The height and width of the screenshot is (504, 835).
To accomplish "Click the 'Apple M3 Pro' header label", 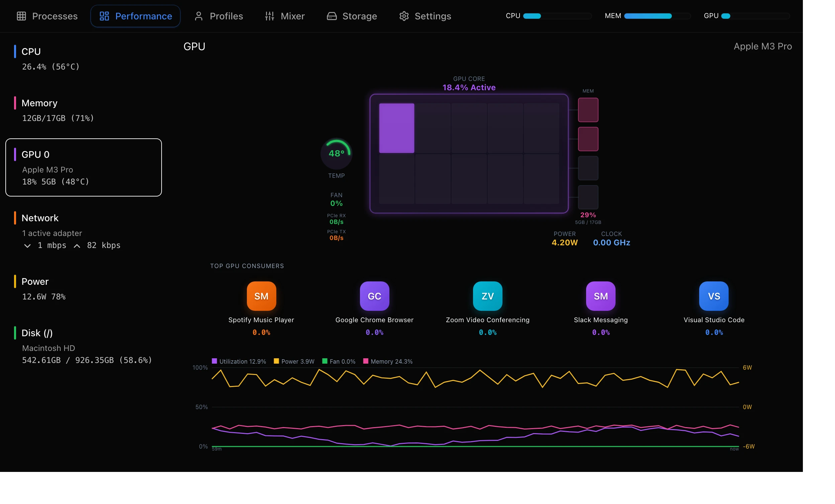I will pos(763,46).
